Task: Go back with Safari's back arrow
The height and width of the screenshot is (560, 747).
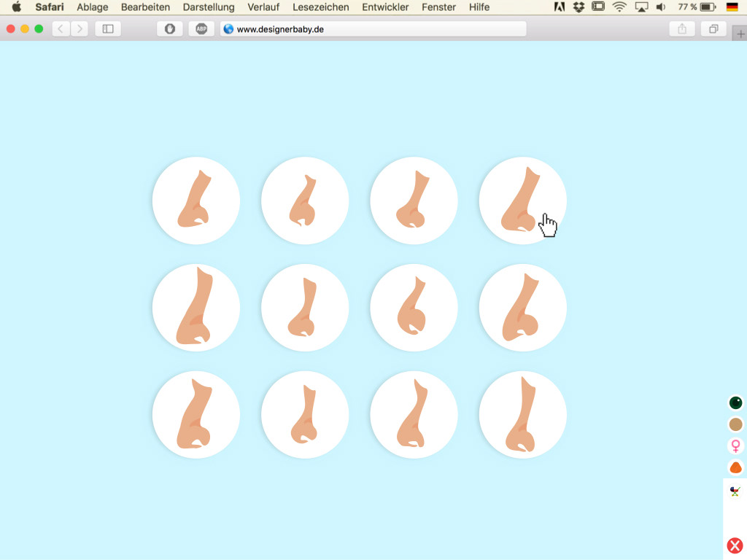Action: click(61, 29)
